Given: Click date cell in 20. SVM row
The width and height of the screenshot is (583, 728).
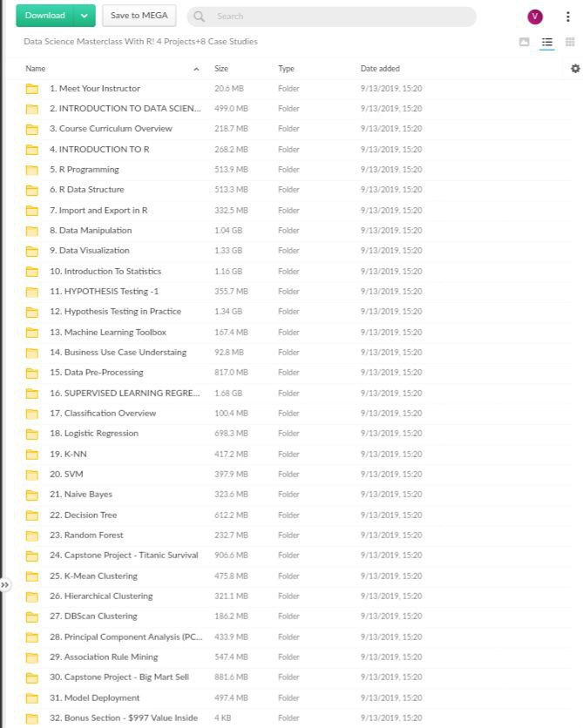Looking at the screenshot, I should [391, 474].
